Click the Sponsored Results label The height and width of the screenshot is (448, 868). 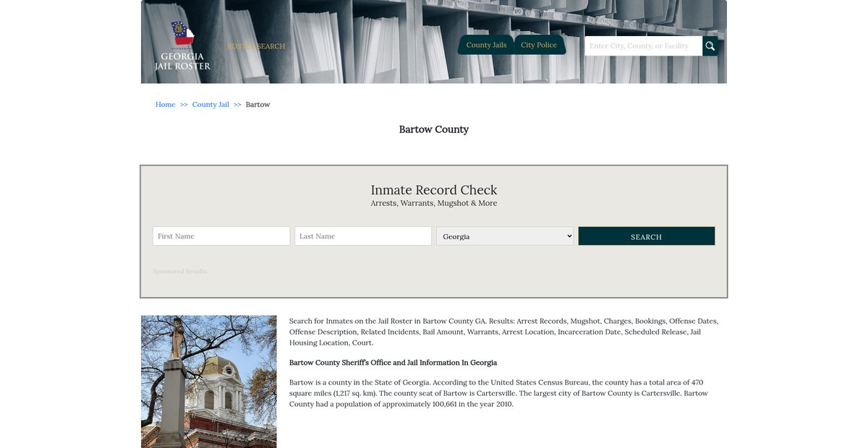pyautogui.click(x=179, y=272)
